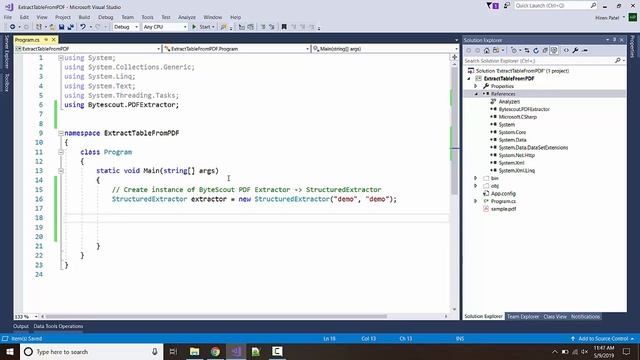The image size is (640, 360).
Task: Open the Build menu
Action: pos(84,17)
